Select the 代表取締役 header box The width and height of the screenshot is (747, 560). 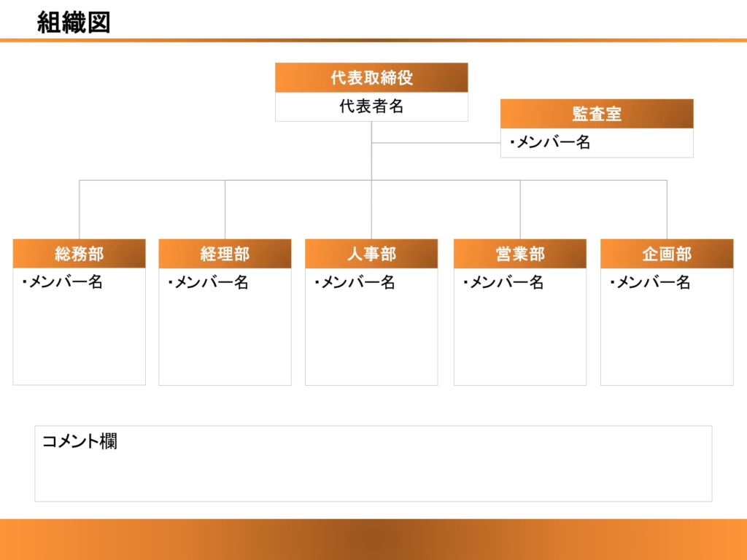[371, 77]
